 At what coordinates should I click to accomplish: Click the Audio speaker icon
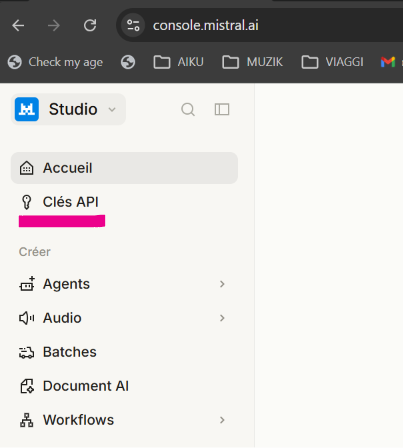pyautogui.click(x=27, y=318)
